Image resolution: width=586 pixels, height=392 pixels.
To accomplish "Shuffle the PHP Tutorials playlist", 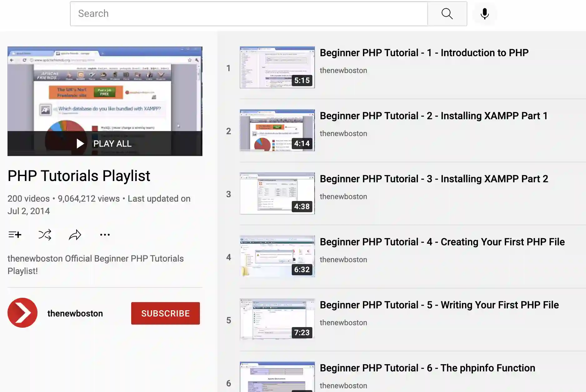I will 45,234.
